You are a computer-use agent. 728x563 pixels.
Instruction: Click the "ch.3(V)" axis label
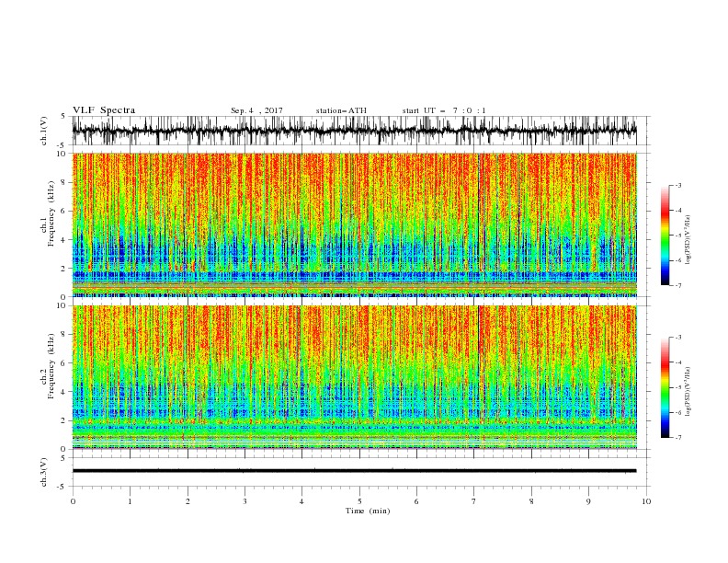click(x=43, y=472)
